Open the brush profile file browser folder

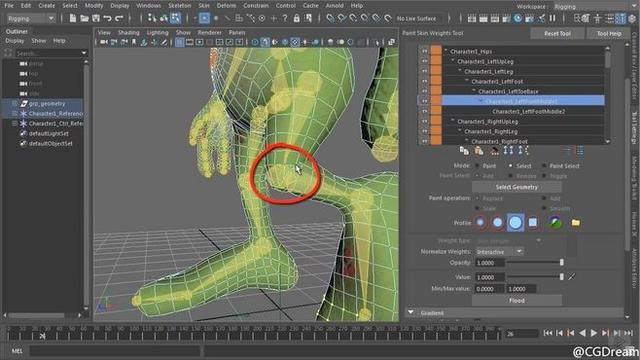576,223
